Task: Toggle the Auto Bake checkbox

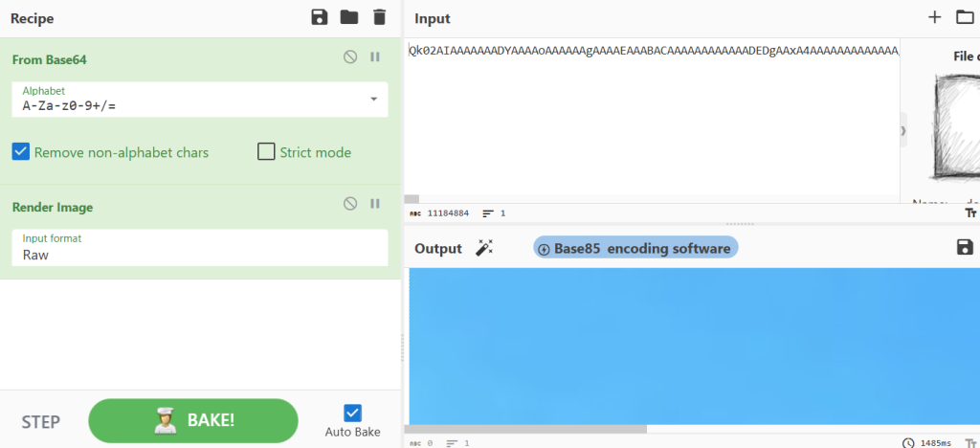Action: click(x=352, y=413)
